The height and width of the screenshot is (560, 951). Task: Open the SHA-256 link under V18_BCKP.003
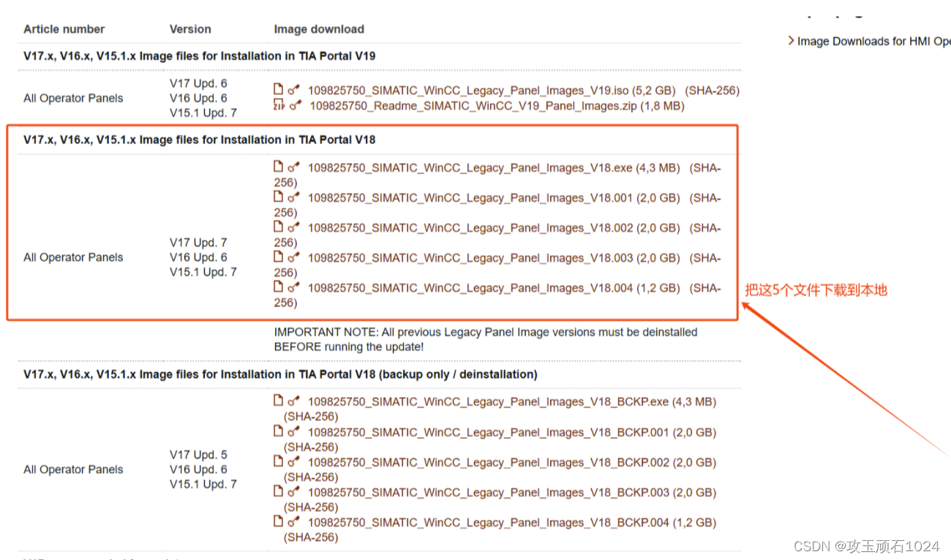click(311, 507)
